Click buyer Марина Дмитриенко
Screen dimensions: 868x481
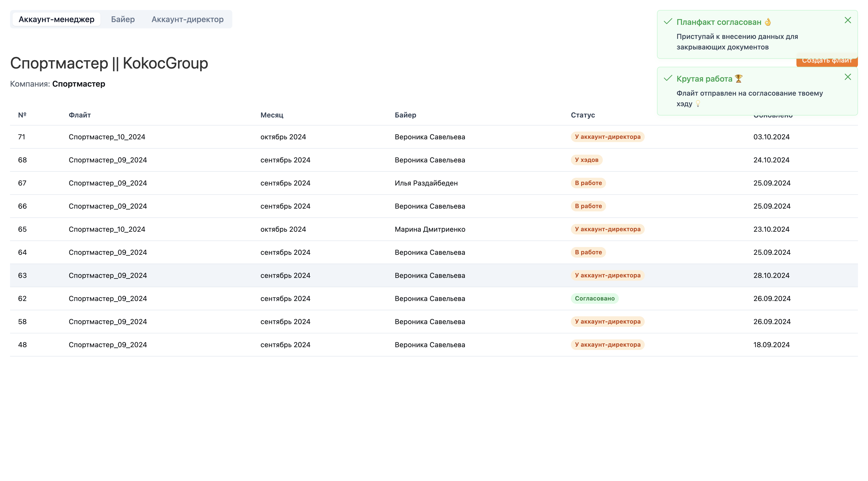click(x=430, y=229)
